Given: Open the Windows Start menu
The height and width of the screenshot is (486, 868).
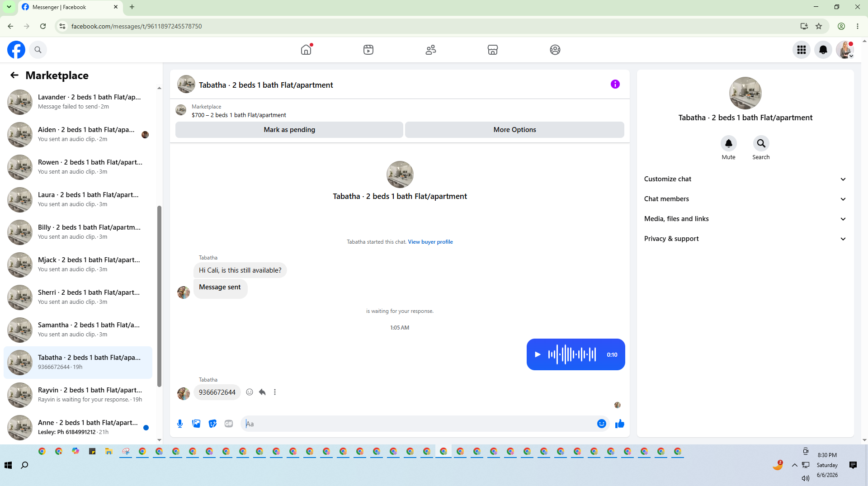Looking at the screenshot, I should pos(8,465).
